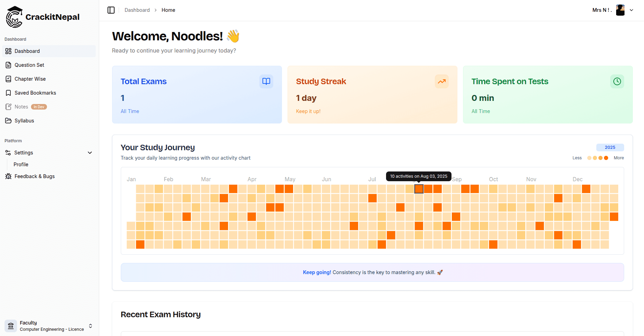Click the Feedback & Bugs bug icon
The height and width of the screenshot is (336, 644).
8,176
